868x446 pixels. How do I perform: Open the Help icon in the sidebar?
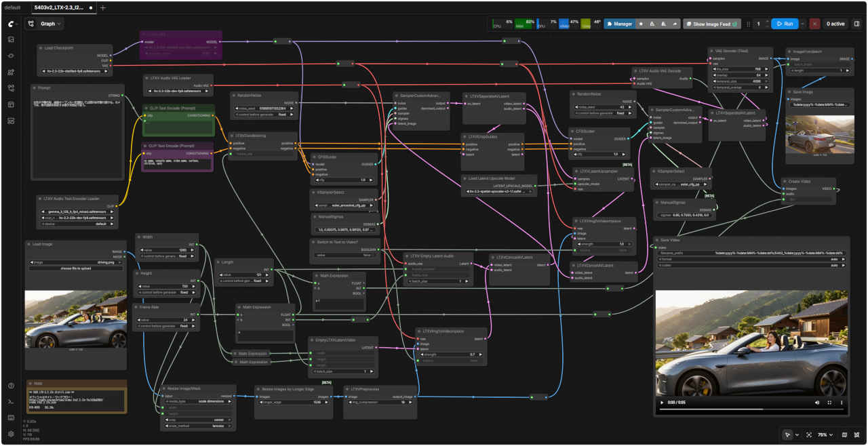tap(11, 386)
